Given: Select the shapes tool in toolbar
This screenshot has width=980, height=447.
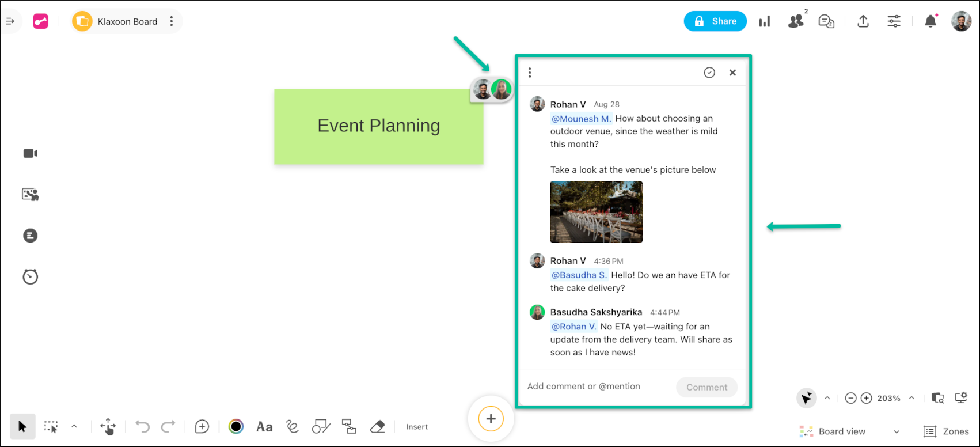Looking at the screenshot, I should (x=321, y=427).
